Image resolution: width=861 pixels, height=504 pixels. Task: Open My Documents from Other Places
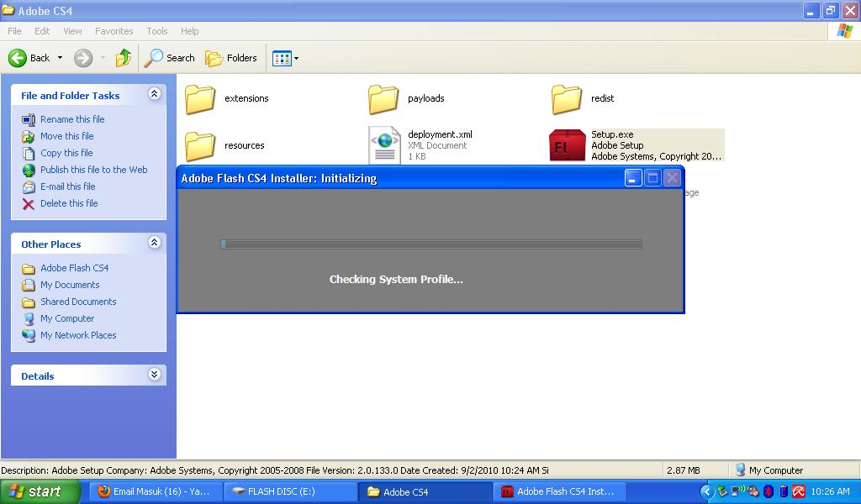pos(70,285)
